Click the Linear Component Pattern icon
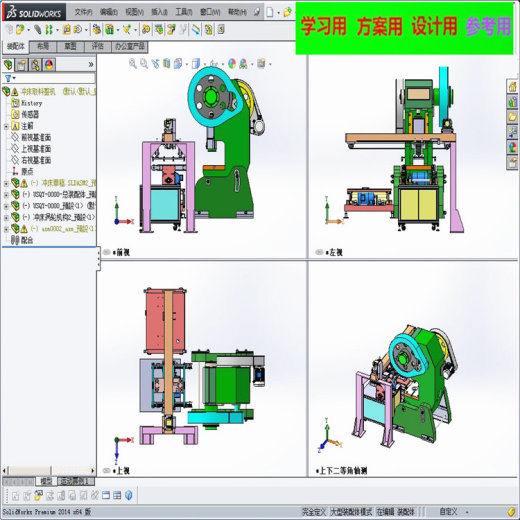The width and height of the screenshot is (520, 520). [x=49, y=30]
